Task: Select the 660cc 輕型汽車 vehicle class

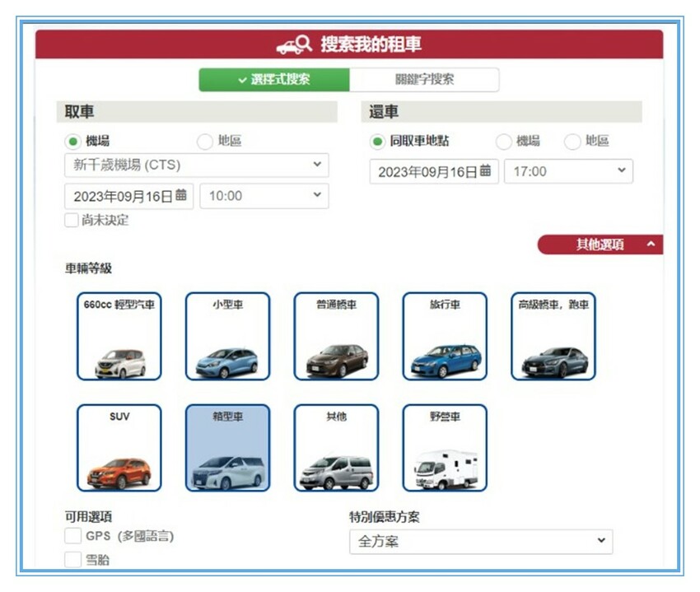Action: (x=119, y=336)
